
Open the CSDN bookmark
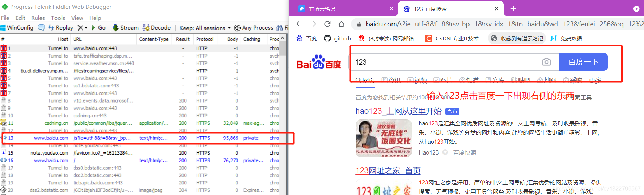[x=454, y=38]
